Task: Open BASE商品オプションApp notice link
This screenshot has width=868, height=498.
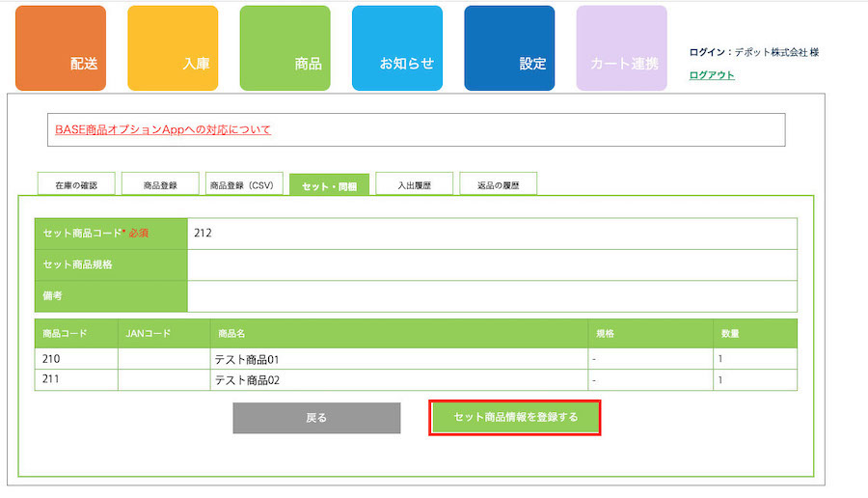Action: coord(163,129)
